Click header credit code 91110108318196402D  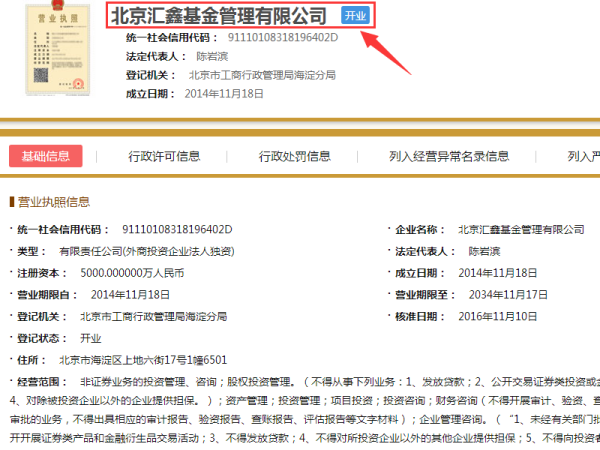click(x=283, y=38)
